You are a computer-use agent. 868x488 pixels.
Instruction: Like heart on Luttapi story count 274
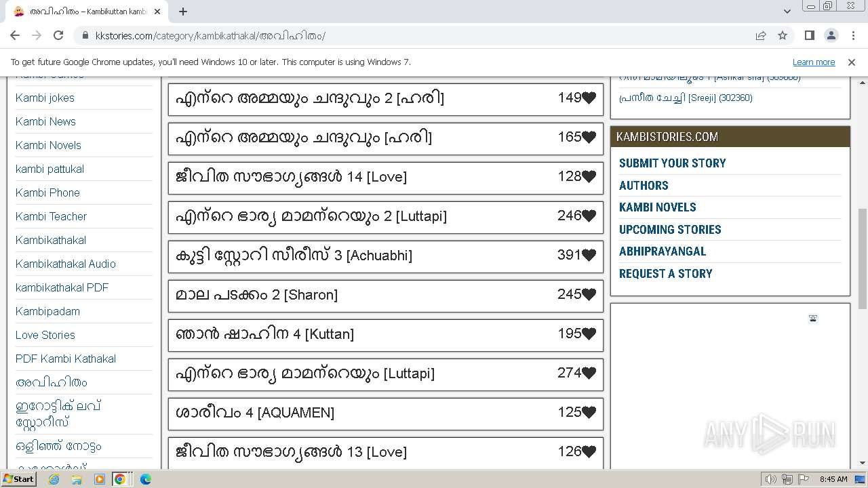point(589,373)
